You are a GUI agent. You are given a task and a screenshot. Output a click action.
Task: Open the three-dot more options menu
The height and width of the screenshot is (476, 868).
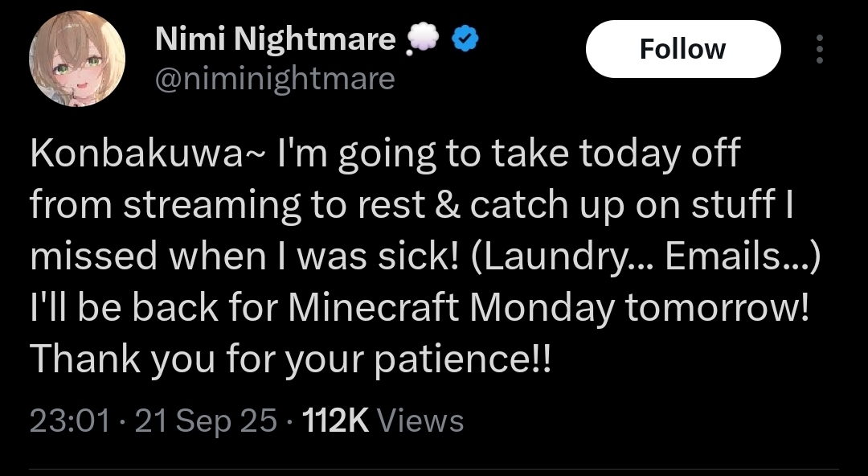coord(819,50)
